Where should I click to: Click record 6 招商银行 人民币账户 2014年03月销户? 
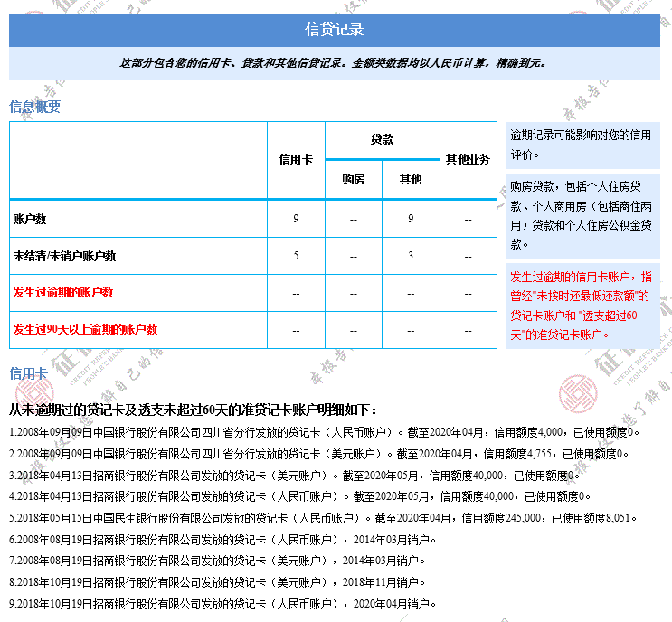click(x=222, y=540)
